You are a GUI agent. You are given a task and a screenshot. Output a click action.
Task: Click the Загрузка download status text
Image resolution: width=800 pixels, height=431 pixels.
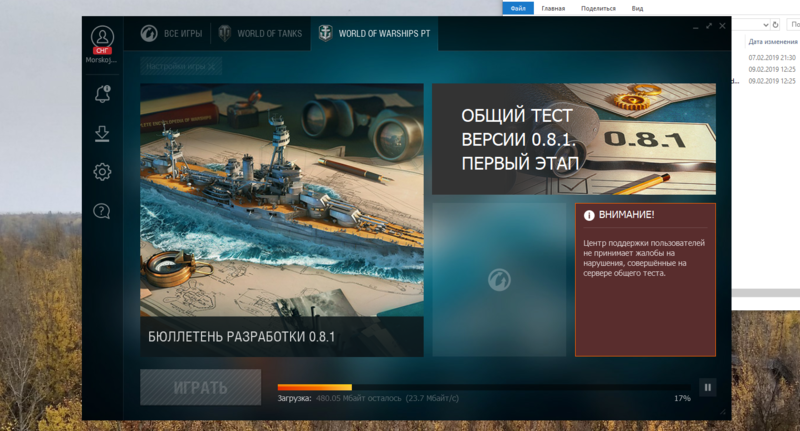[x=368, y=398]
